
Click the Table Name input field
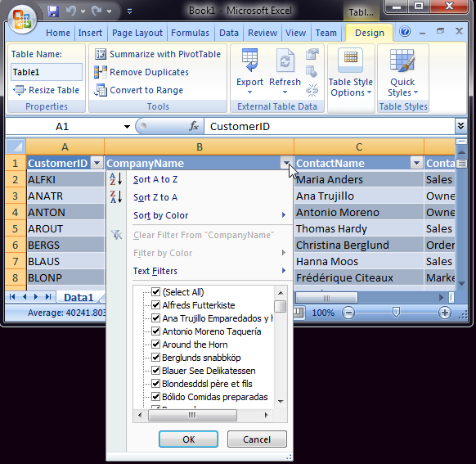47,72
